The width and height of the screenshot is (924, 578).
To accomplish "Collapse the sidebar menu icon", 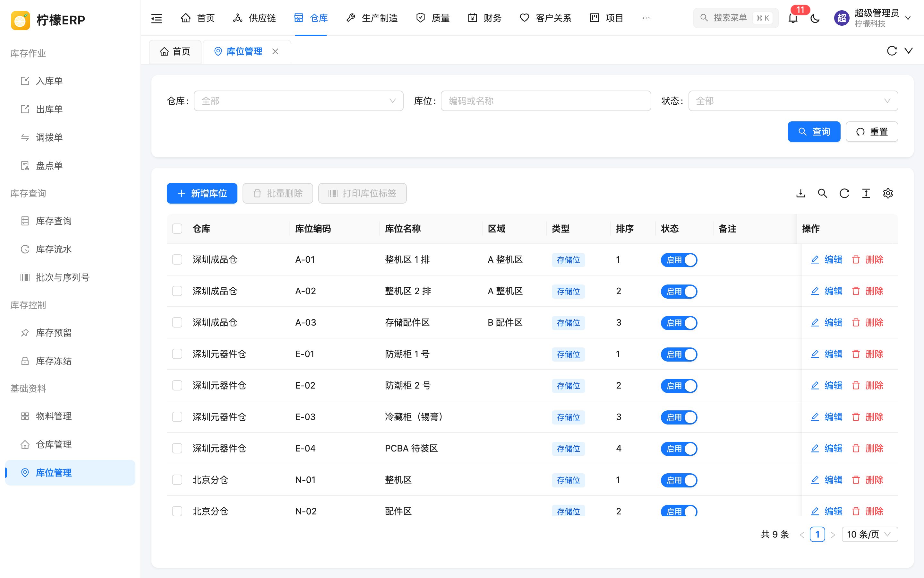I will 157,18.
